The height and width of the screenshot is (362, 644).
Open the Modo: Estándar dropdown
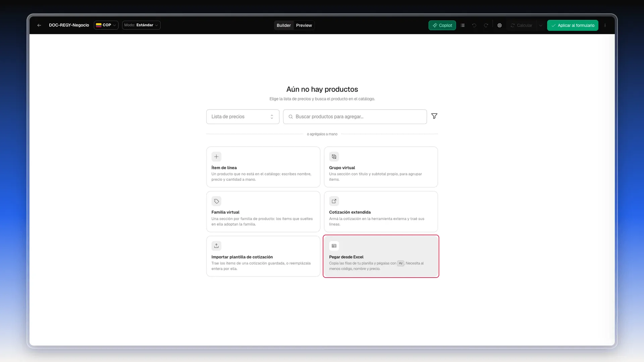141,25
